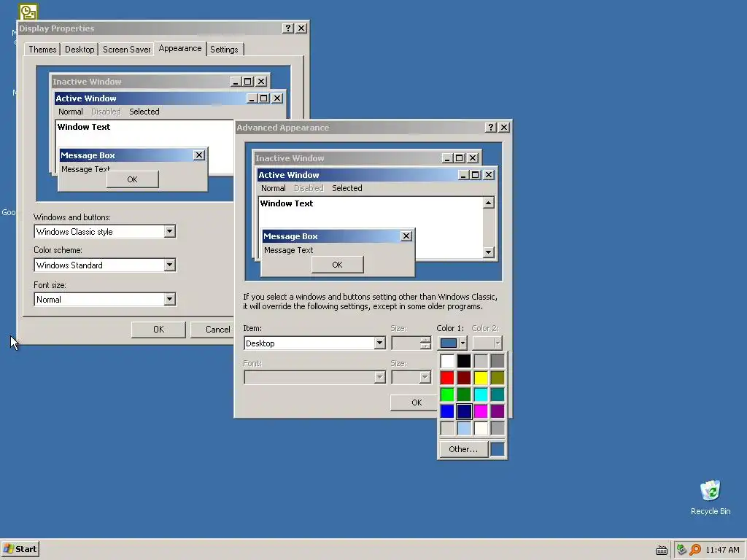Viewport: 747px width, 560px height.
Task: Click Message Box close X in Advanced preview
Action: click(406, 236)
